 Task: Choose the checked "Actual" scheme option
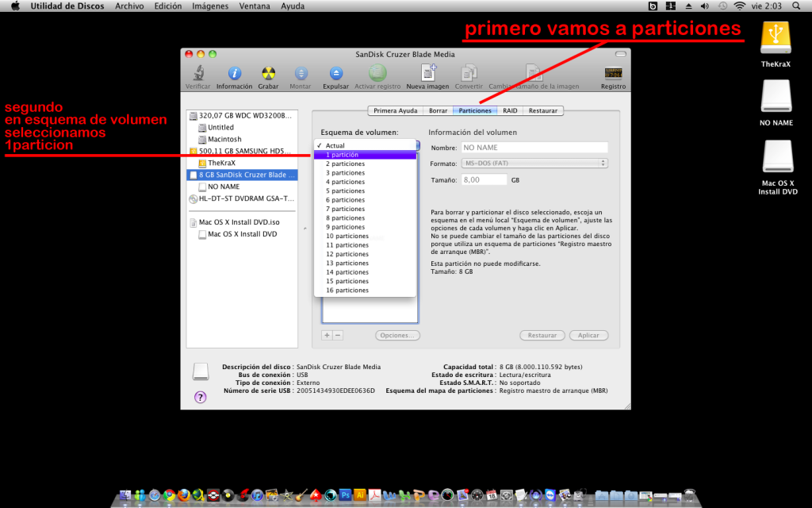365,146
